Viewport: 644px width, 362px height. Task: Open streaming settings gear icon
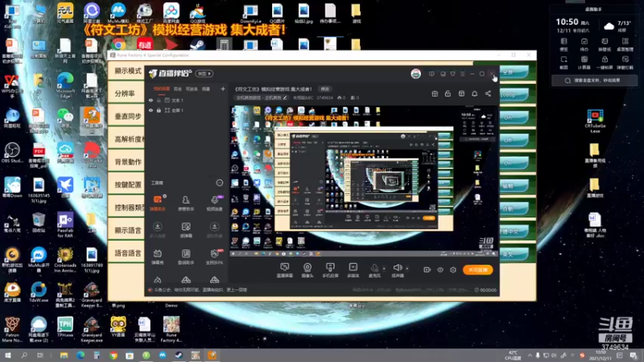click(x=453, y=269)
